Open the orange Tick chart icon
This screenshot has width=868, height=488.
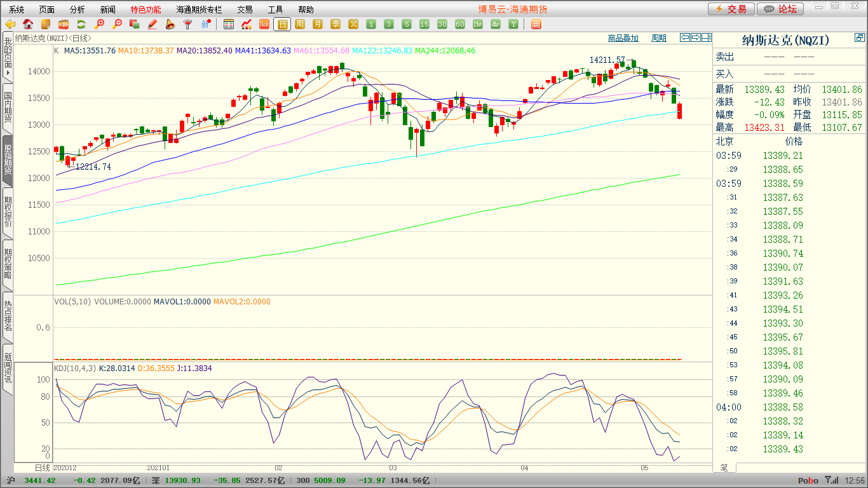264,24
